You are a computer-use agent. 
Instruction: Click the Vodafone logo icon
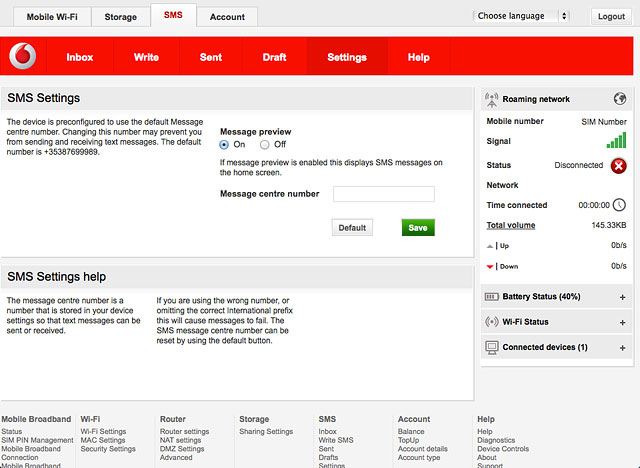coord(23,56)
